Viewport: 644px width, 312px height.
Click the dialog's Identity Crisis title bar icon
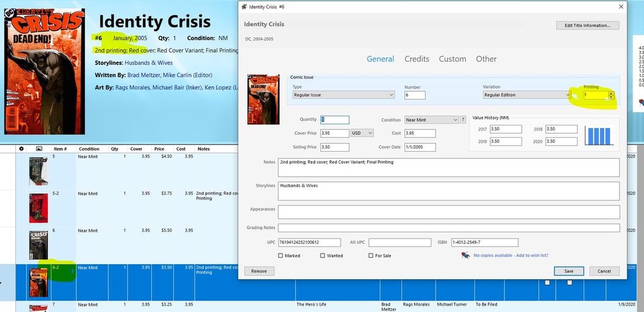coord(244,6)
